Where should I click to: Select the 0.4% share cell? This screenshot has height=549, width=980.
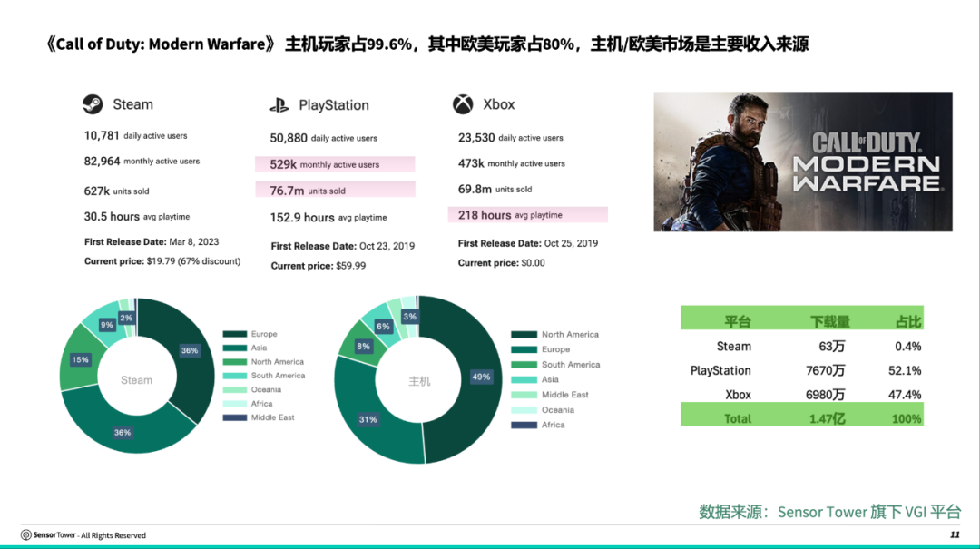pos(907,346)
